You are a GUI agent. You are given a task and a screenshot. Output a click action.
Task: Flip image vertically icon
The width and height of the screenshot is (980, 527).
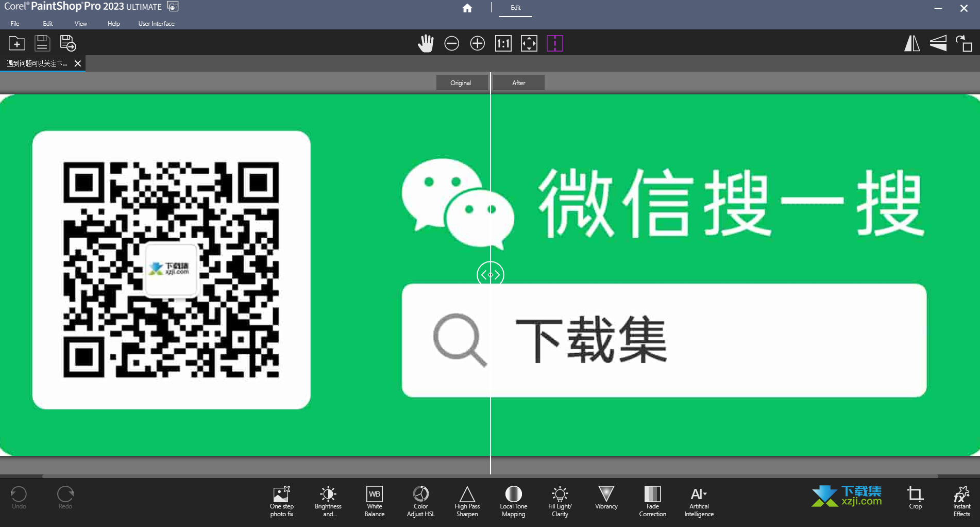pyautogui.click(x=938, y=43)
